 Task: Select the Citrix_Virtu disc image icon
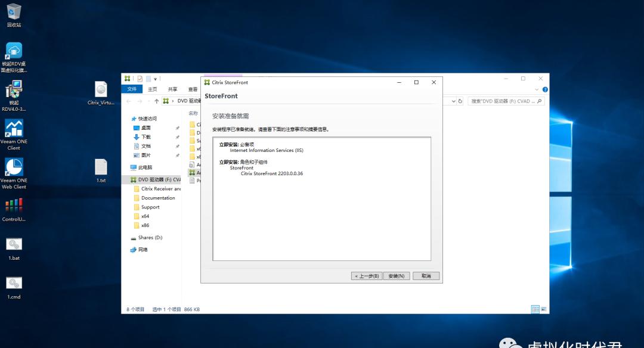101,93
